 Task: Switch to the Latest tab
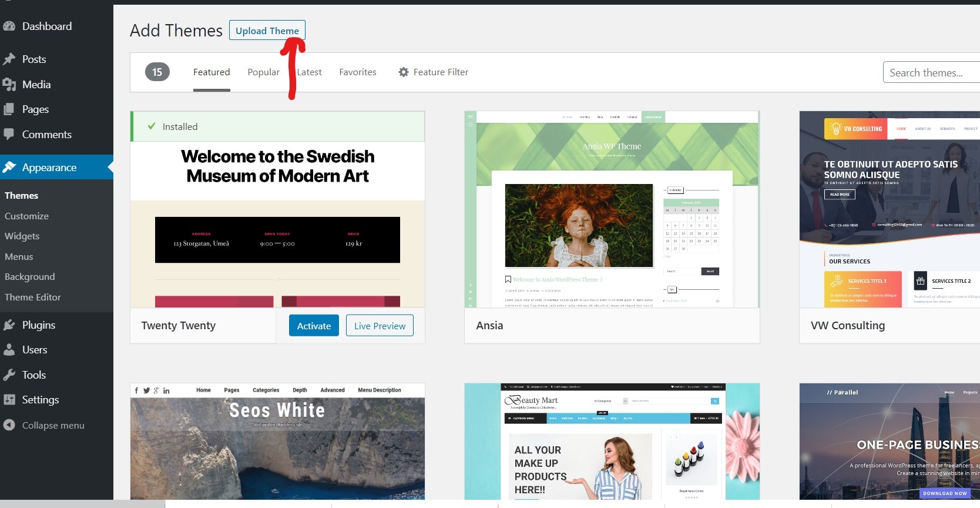click(x=310, y=72)
